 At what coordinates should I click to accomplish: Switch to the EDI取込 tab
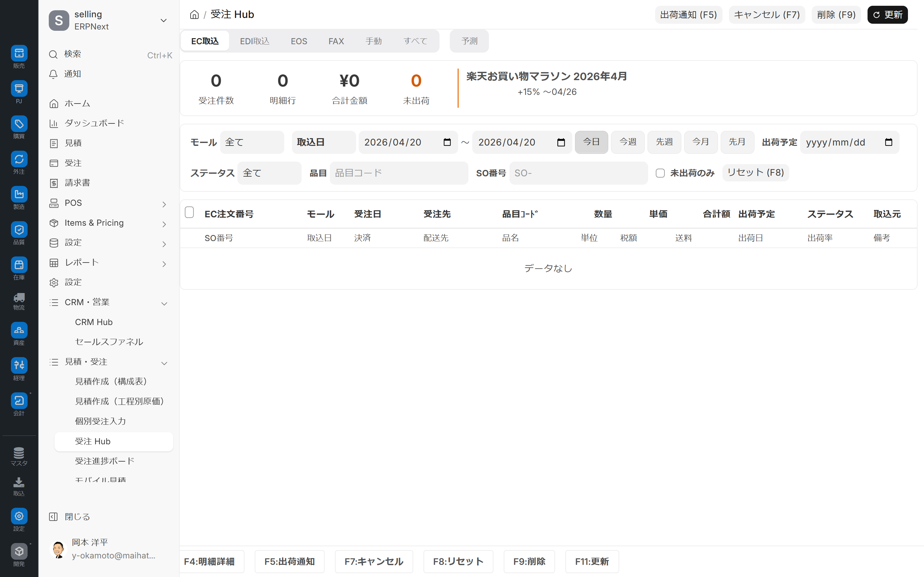[254, 41]
